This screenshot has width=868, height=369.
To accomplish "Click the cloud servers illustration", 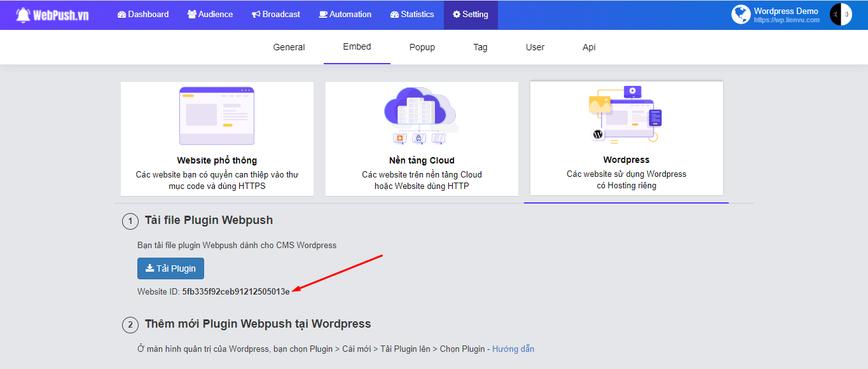I will (420, 116).
